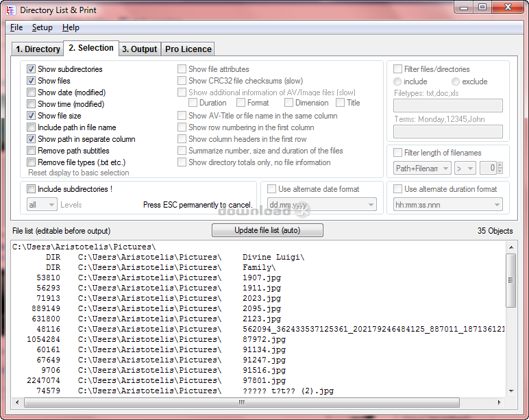529x420 pixels.
Task: Click the Family\ directory entry
Action: 259,267
